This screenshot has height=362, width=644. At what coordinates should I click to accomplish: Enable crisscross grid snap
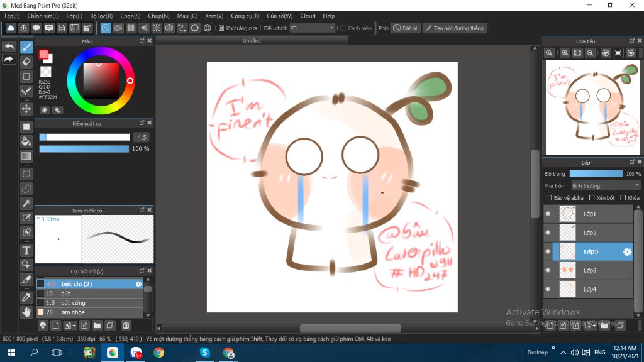point(131,28)
